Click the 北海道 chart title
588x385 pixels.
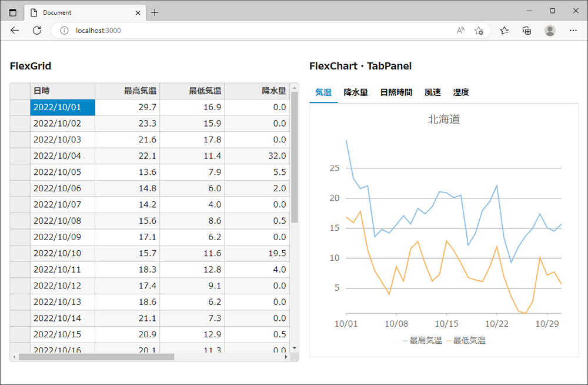click(x=444, y=120)
